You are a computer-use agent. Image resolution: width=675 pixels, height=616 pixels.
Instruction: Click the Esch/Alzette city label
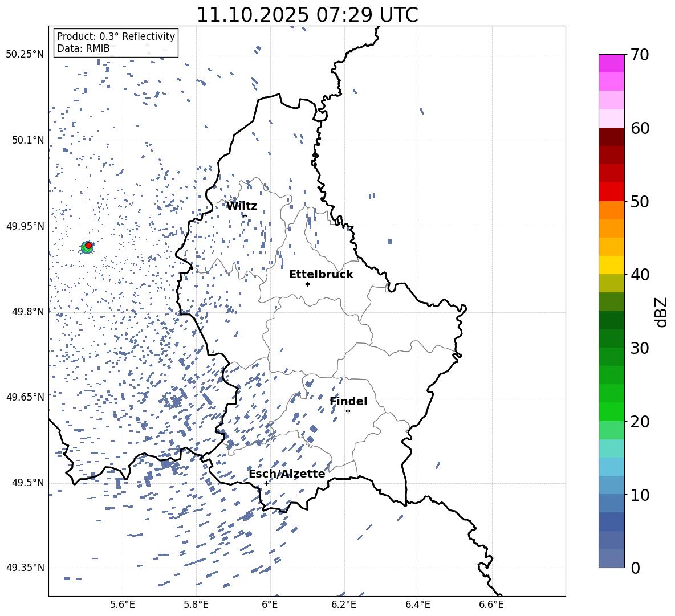pos(287,474)
